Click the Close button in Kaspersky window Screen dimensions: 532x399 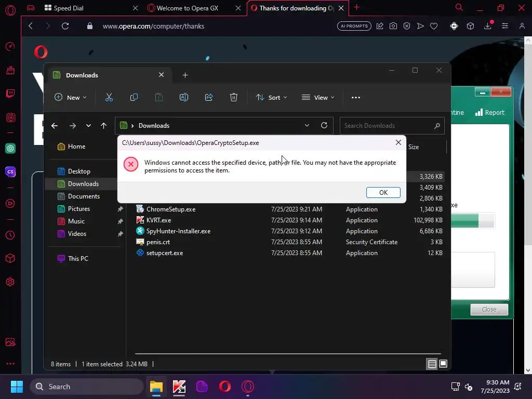coord(489,310)
